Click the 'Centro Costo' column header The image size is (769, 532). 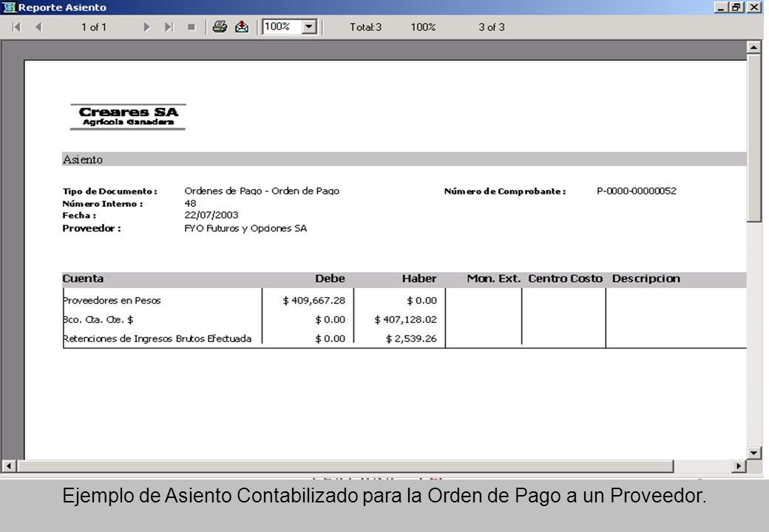tap(565, 279)
